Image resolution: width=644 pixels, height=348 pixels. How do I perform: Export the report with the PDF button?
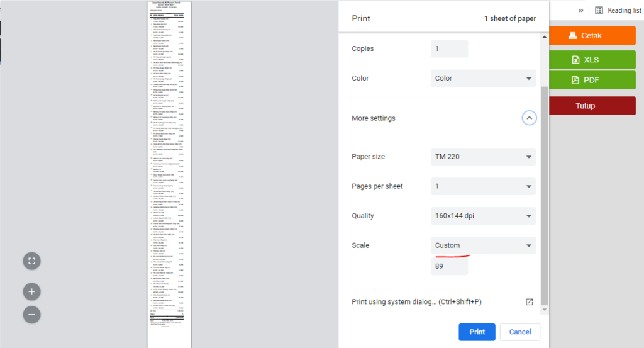(x=592, y=80)
